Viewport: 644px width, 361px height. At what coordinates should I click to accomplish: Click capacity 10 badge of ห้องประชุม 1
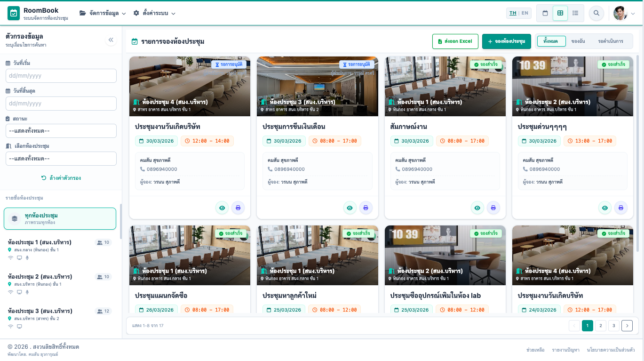coord(103,242)
